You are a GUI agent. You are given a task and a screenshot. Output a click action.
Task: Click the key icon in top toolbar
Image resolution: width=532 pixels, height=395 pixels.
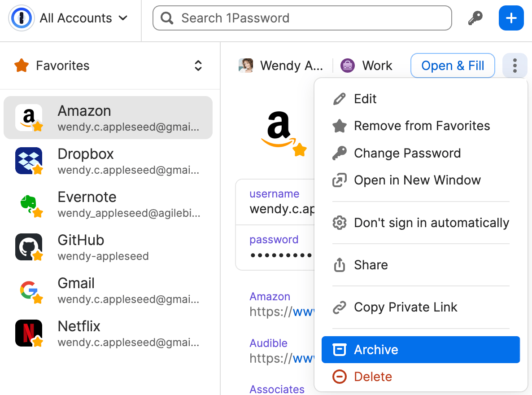click(475, 18)
